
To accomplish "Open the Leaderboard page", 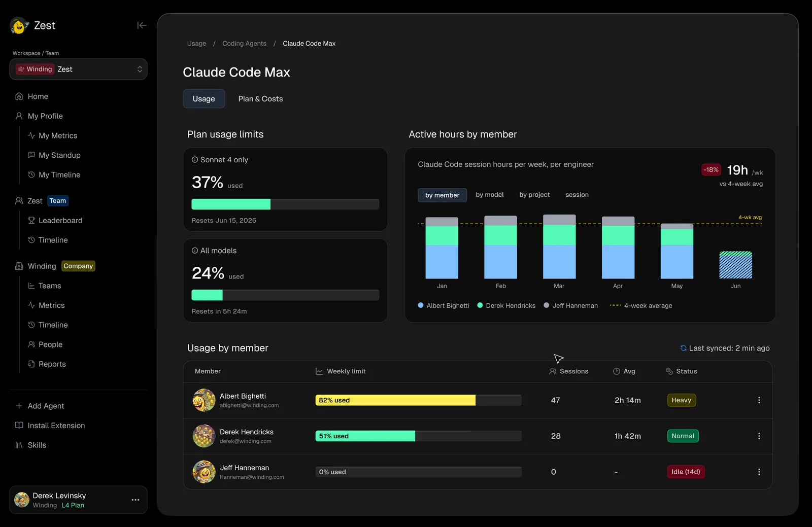I will [x=55, y=221].
